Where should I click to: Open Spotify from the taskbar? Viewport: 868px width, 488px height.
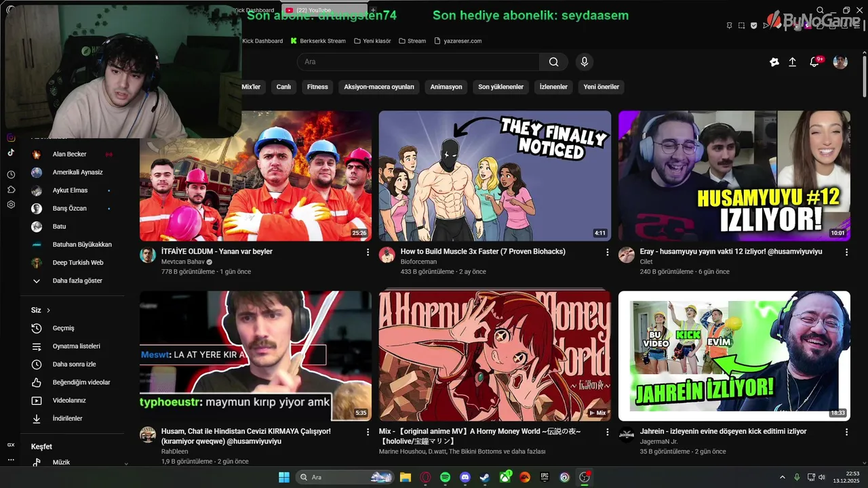tap(445, 477)
